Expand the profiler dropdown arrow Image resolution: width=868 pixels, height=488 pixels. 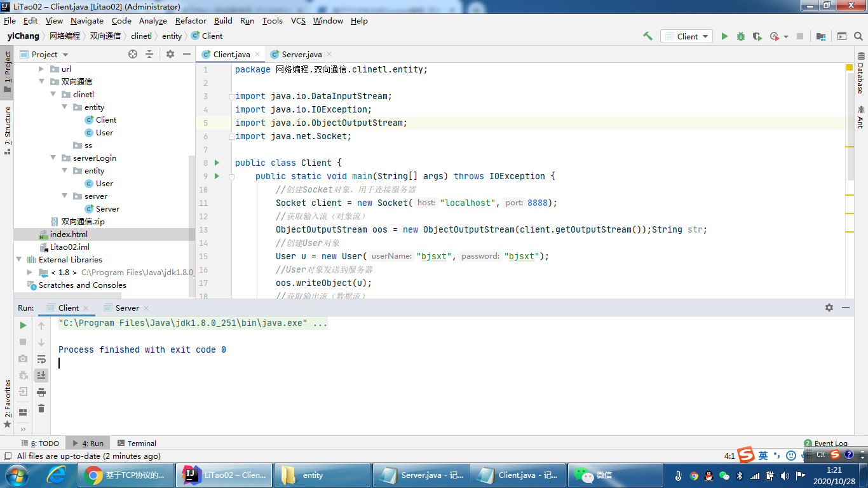(x=786, y=37)
